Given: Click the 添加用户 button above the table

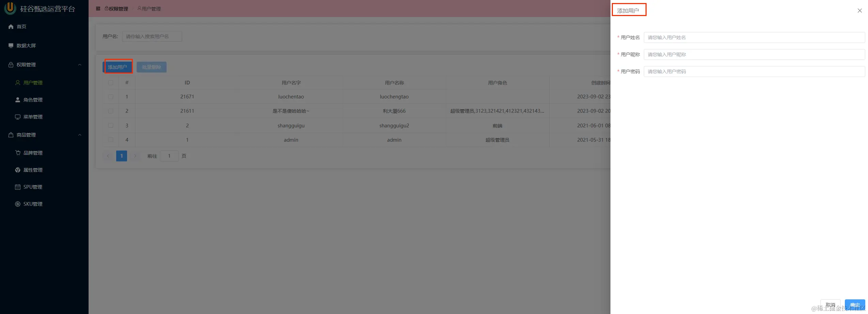Looking at the screenshot, I should pos(118,67).
